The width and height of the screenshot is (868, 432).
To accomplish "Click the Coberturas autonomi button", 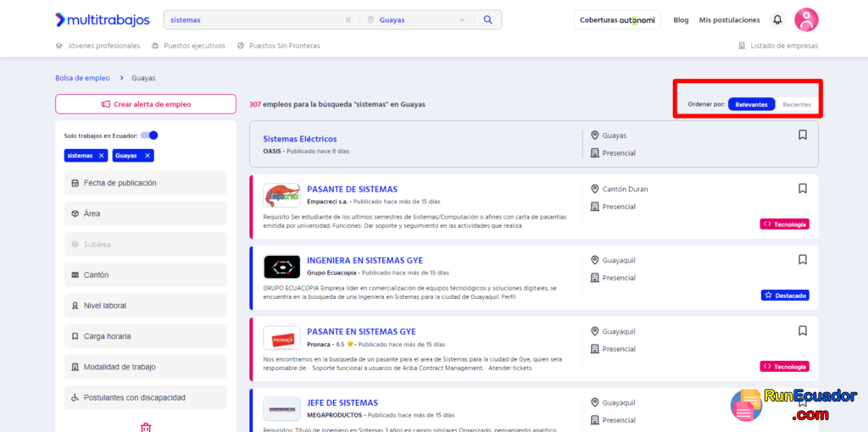I will pyautogui.click(x=617, y=20).
